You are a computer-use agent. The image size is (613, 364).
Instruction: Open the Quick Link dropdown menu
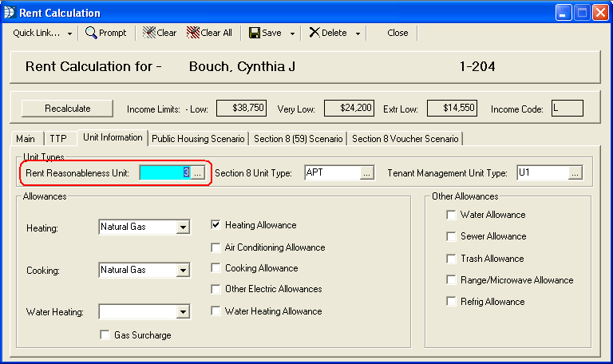tap(43, 33)
